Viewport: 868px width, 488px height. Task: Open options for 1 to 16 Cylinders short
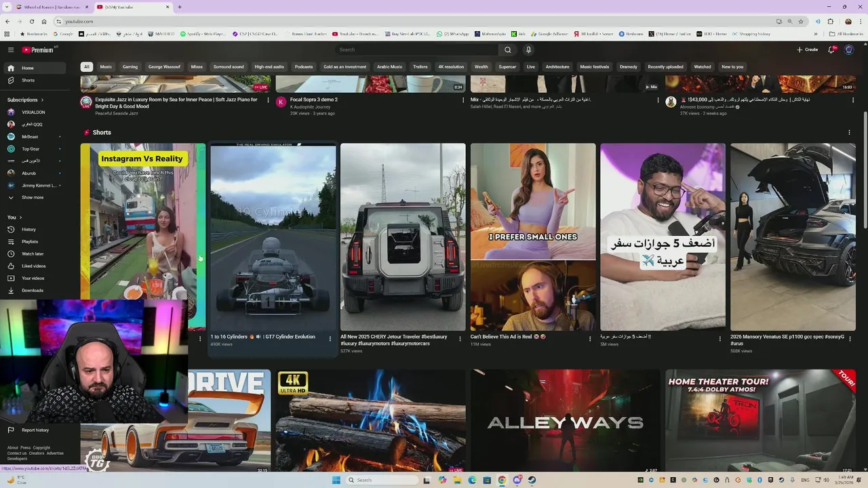pyautogui.click(x=330, y=338)
